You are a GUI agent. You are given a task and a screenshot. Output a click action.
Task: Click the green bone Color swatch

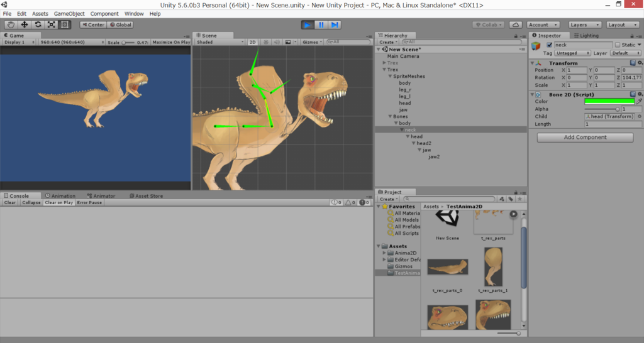coord(609,101)
